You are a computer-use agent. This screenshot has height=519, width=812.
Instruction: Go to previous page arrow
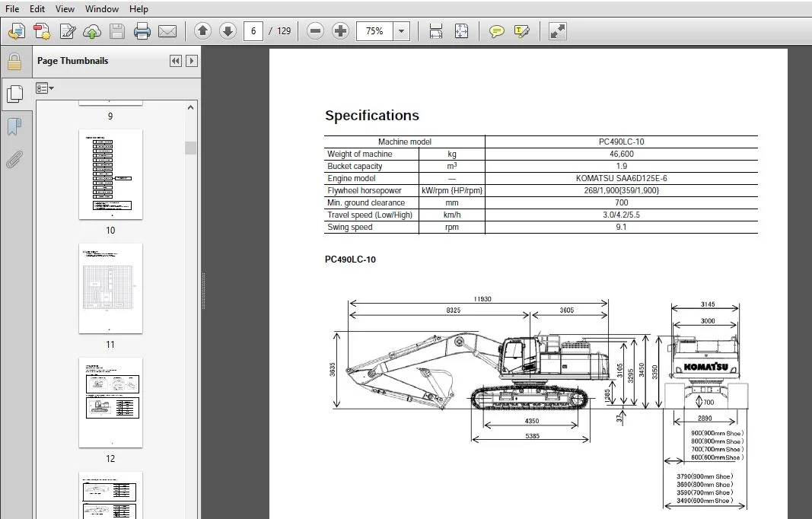click(x=202, y=31)
